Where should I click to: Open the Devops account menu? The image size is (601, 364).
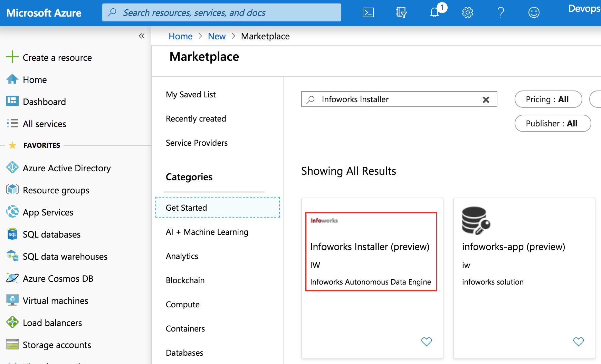(x=584, y=9)
